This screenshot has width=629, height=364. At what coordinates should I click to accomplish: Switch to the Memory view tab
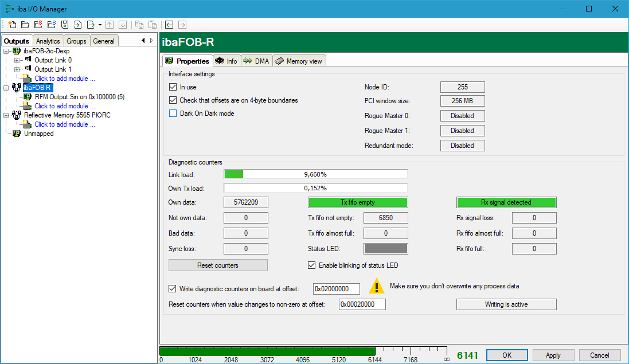tap(299, 61)
